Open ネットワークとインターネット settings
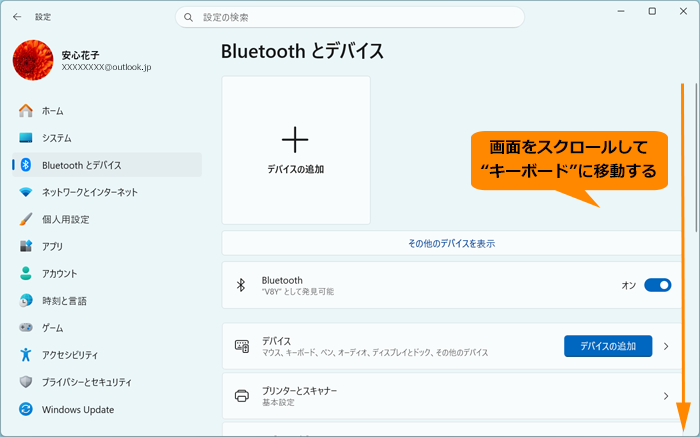 click(107, 192)
